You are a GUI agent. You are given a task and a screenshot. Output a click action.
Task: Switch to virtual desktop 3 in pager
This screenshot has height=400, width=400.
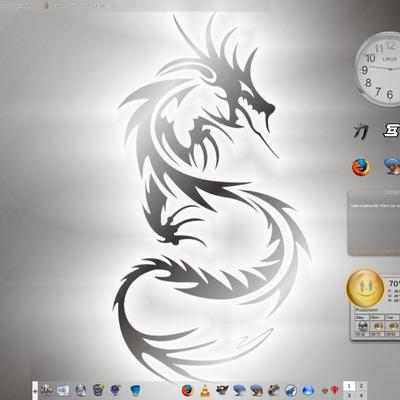(349, 395)
